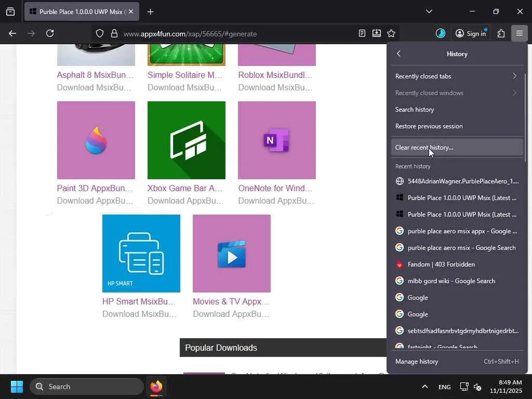Expand Recently closed tabs submenu

pos(457,76)
